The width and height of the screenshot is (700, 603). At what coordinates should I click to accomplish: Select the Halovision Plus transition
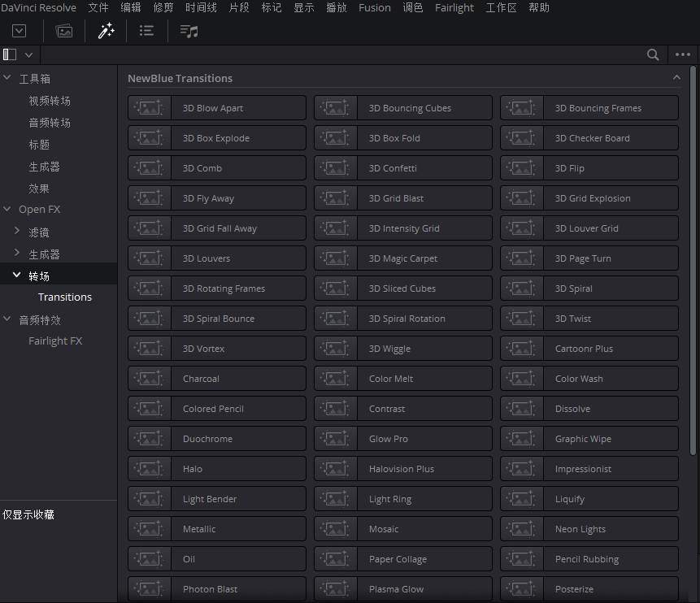coord(403,469)
